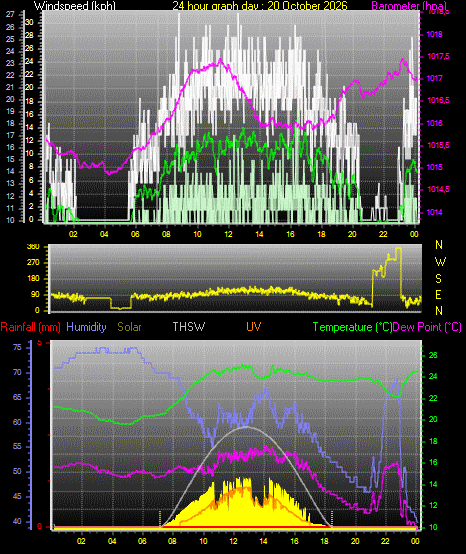Screen dimensions: 466x554
Task: Select the Temperature (°C) legend label
Action: (x=353, y=327)
